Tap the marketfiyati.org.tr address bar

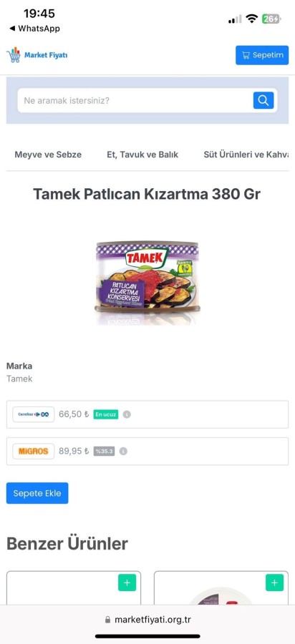[147, 620]
